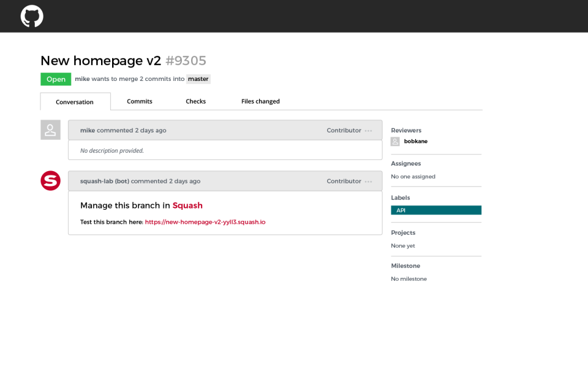Screen dimensions: 588x368
Task: Open the Squash link in bot comment
Action: tap(187, 205)
